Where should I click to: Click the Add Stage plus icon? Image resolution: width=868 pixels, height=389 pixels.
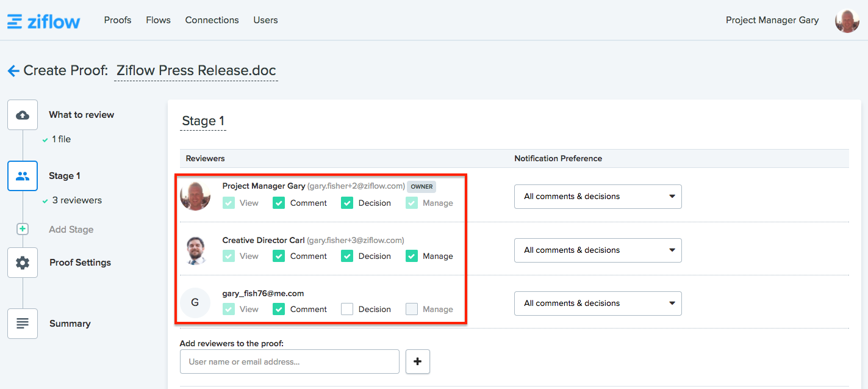(23, 229)
